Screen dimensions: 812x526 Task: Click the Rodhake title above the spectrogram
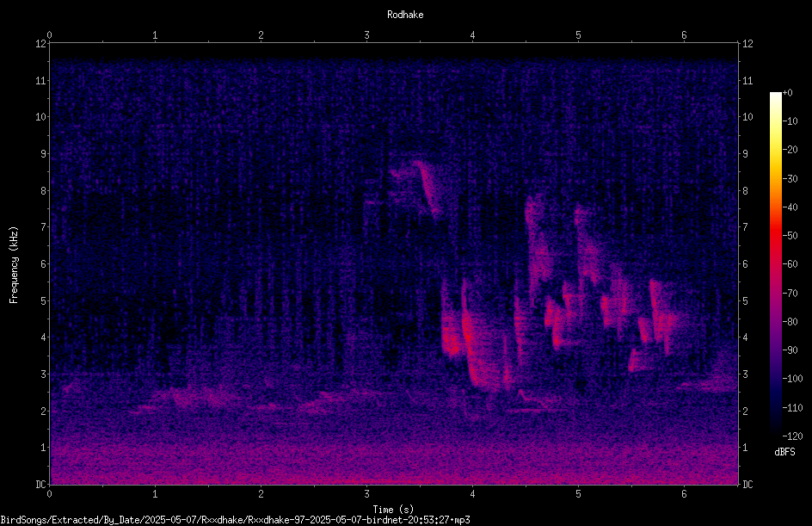point(405,15)
